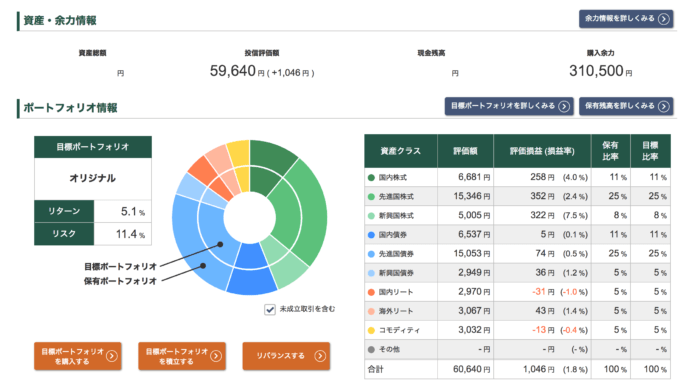Click 59,640 円 投信評価額 value

(237, 71)
